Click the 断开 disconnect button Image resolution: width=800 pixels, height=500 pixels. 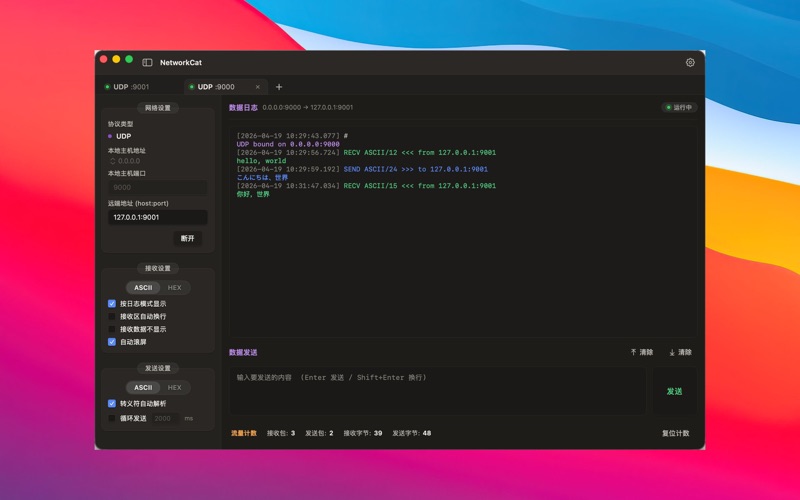(x=187, y=238)
